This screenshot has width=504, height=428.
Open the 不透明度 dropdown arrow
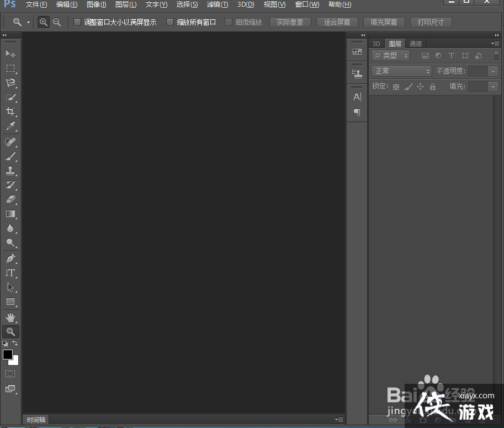click(493, 71)
